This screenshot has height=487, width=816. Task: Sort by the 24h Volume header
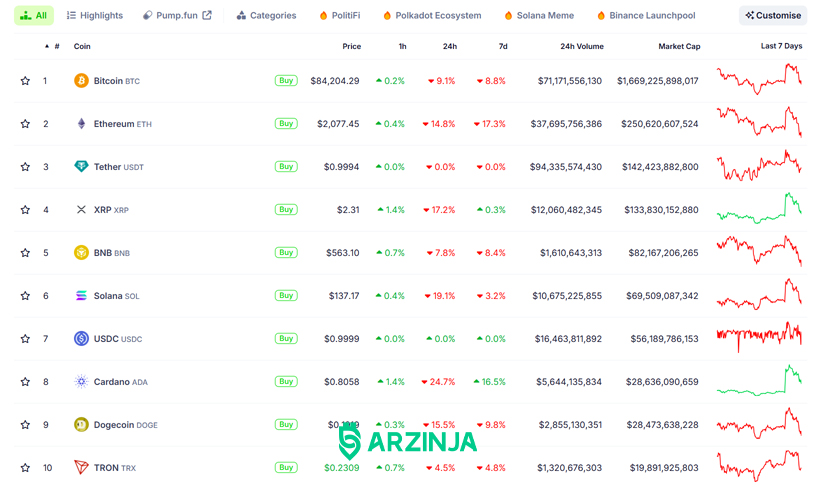coord(582,46)
